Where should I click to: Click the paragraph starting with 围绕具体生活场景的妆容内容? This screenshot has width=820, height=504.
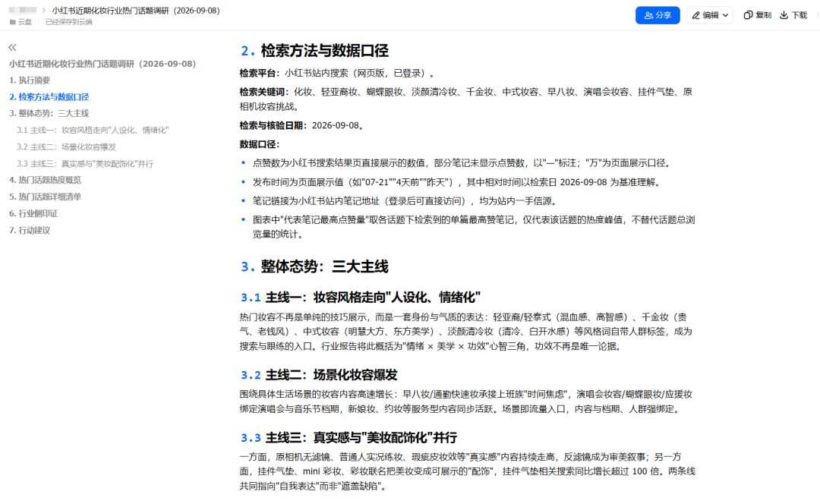click(466, 402)
